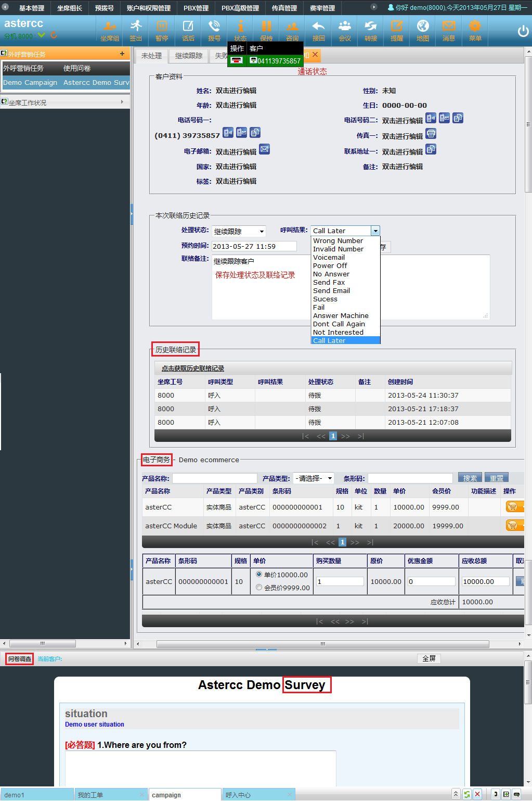Click the email icon beside 电子邮箱

click(x=264, y=150)
